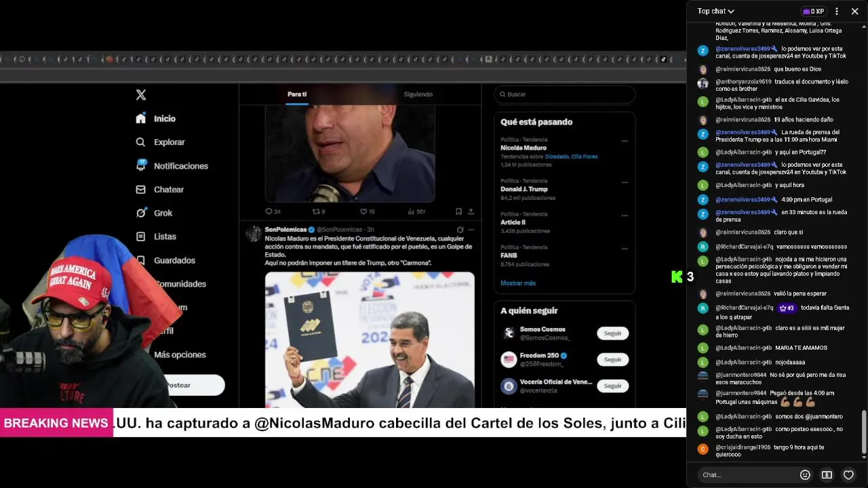Image resolution: width=868 pixels, height=488 pixels.
Task: Switch to Para ti tab
Action: coord(297,94)
